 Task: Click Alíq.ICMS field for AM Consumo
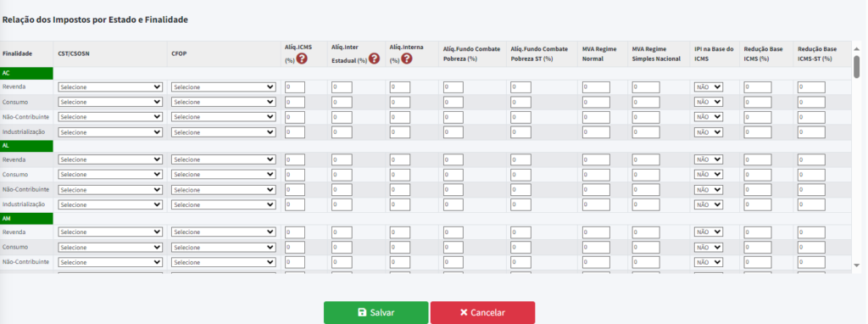pyautogui.click(x=295, y=247)
